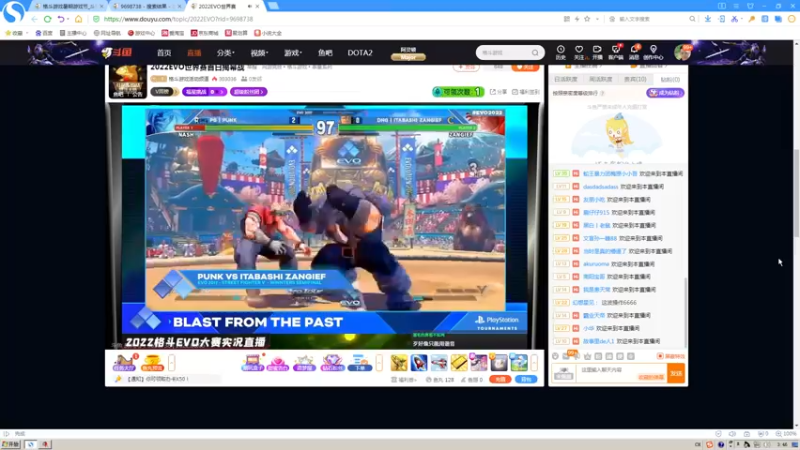800x450 pixels.
Task: Toggle the block-effects option in chat
Action: (671, 356)
